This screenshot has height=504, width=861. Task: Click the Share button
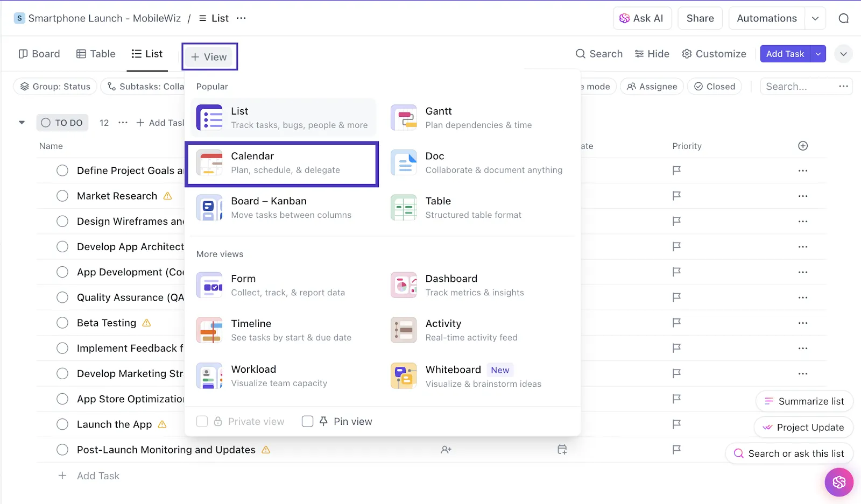tap(700, 18)
